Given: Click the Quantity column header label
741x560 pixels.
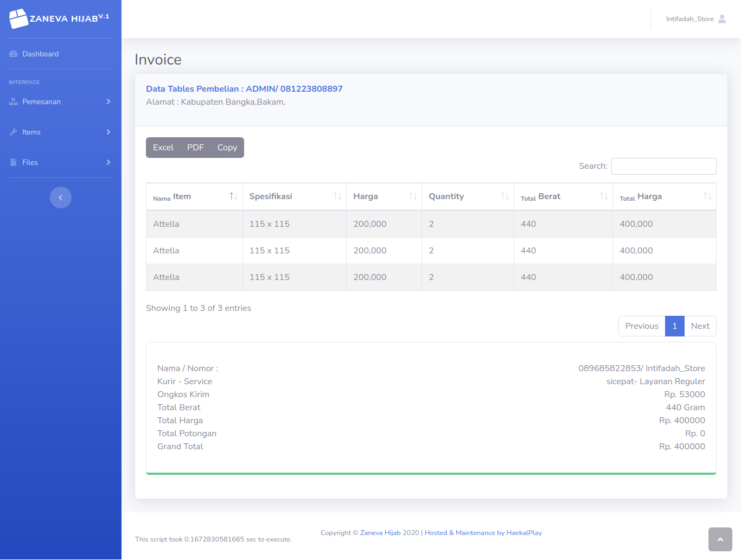Looking at the screenshot, I should (446, 196).
